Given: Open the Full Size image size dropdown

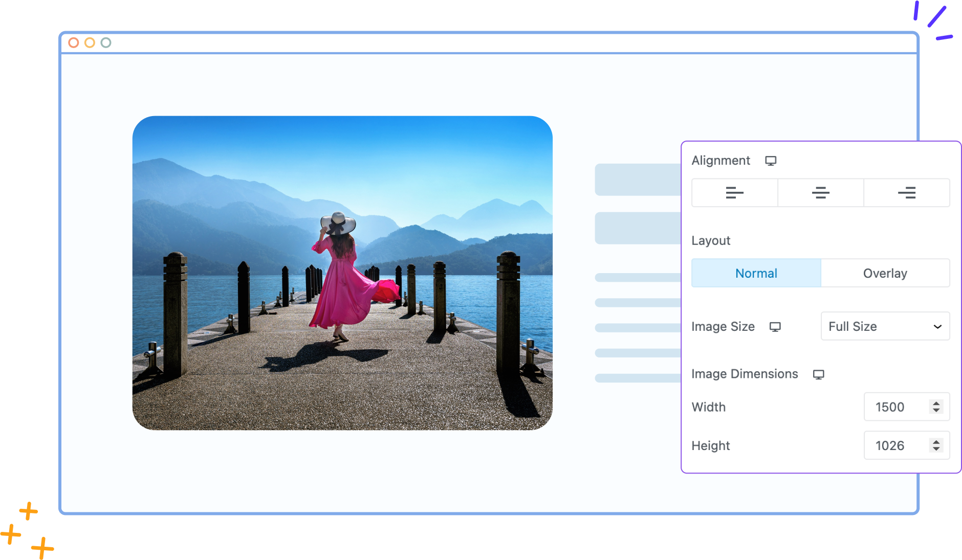Looking at the screenshot, I should (x=885, y=326).
